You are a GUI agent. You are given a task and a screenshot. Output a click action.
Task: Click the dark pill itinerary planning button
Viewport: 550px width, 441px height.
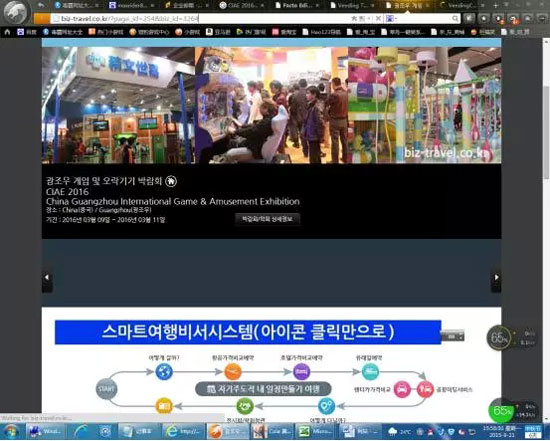tap(263, 389)
